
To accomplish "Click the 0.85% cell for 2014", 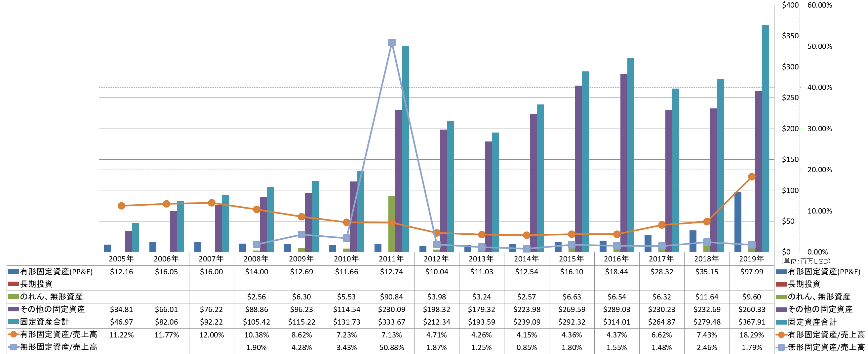I will point(526,347).
